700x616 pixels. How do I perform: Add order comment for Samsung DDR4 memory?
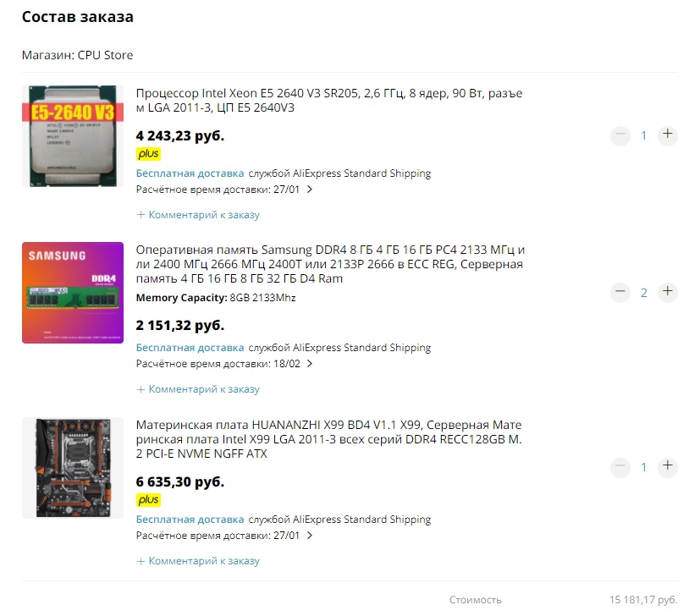pyautogui.click(x=198, y=389)
